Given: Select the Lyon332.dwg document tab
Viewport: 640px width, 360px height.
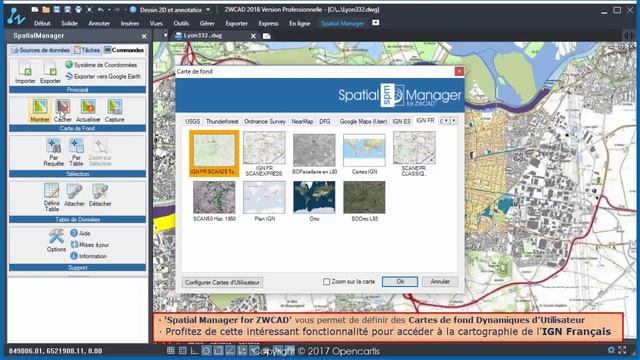Looking at the screenshot, I should tap(203, 36).
